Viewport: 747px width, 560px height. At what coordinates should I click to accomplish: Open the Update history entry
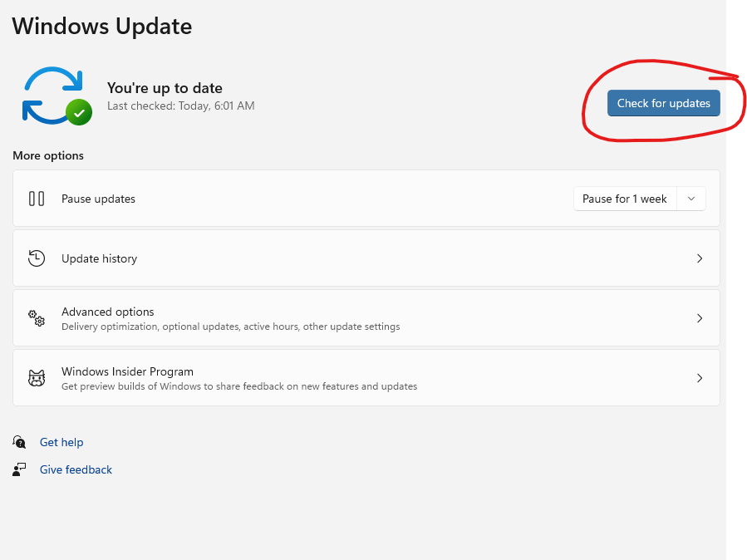99,258
